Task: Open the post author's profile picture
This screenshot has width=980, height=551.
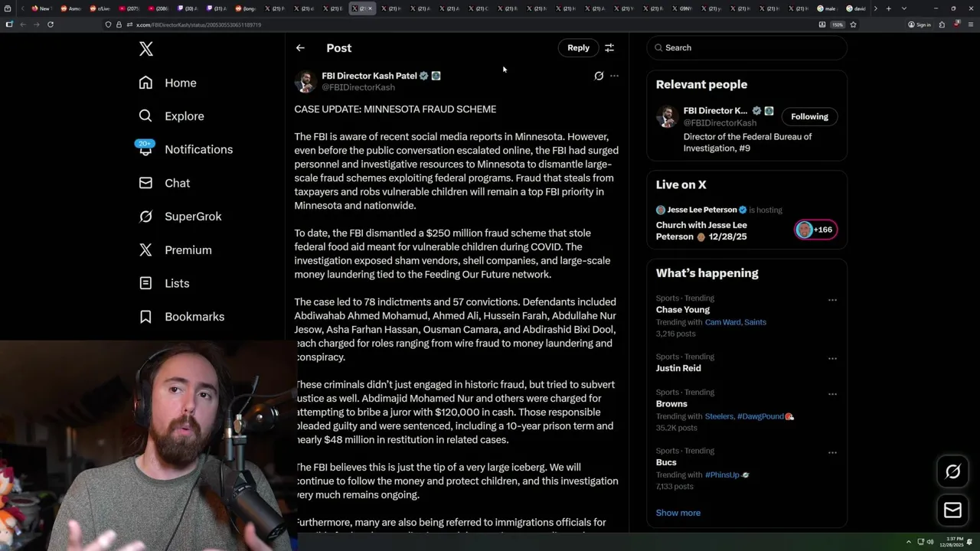Action: 305,81
